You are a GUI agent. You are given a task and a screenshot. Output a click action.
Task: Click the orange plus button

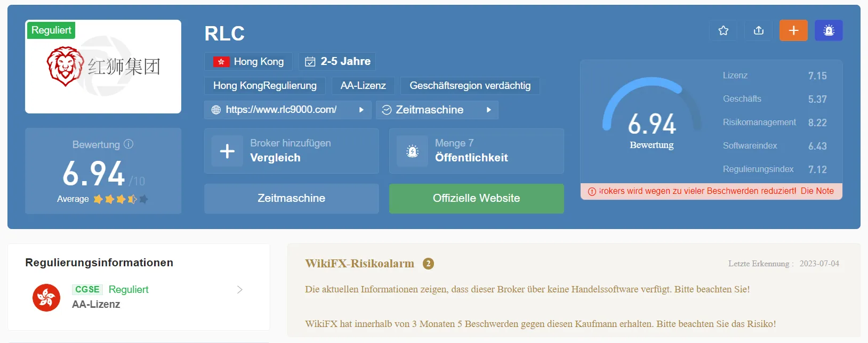pos(793,30)
